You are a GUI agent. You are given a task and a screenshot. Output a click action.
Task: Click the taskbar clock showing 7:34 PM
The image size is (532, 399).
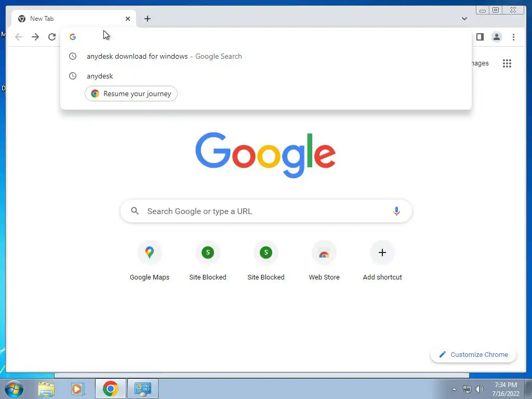coord(506,389)
